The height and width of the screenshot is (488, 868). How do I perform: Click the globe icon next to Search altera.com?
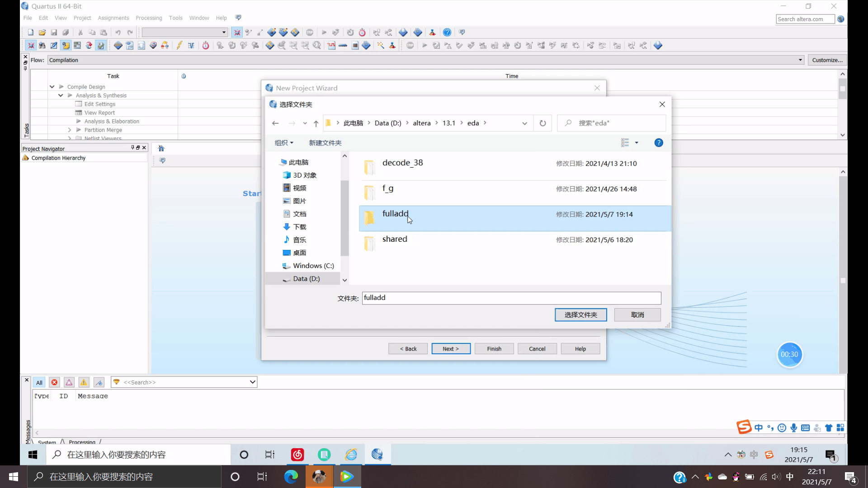pos(841,19)
